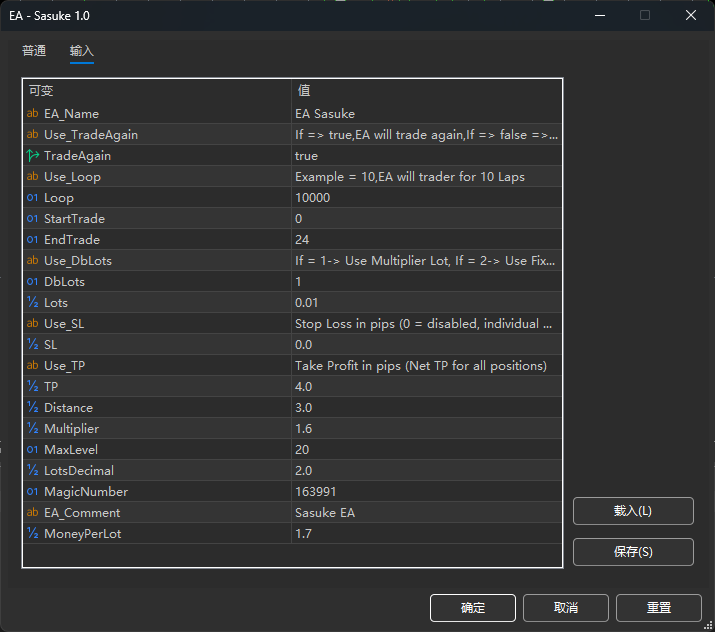Click the 重置 button
Viewport: 715px width, 632px height.
coord(658,608)
